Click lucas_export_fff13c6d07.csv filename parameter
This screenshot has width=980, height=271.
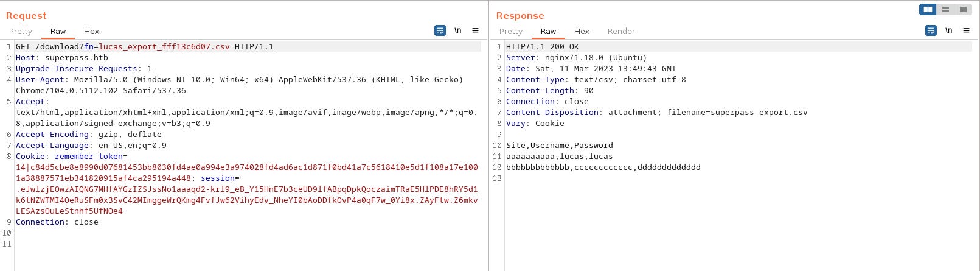point(164,47)
